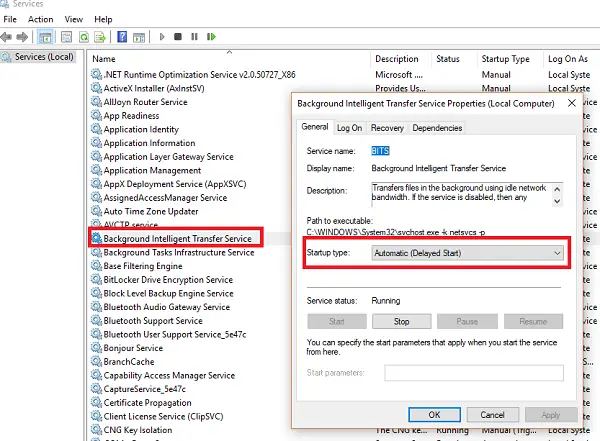Image resolution: width=600 pixels, height=441 pixels.
Task: Open the View menu
Action: (73, 19)
